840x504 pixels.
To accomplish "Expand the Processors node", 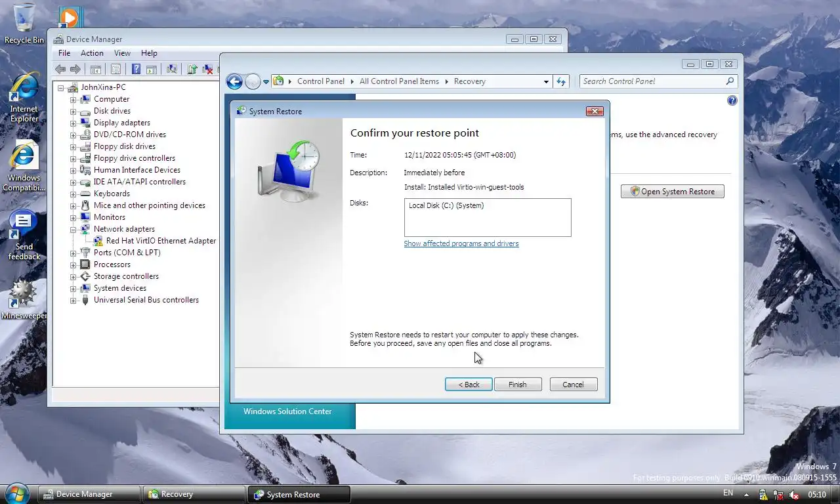I will click(x=73, y=264).
